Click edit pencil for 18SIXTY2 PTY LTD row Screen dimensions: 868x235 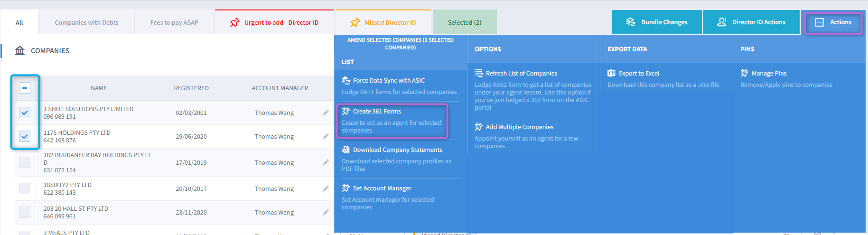coord(326,189)
